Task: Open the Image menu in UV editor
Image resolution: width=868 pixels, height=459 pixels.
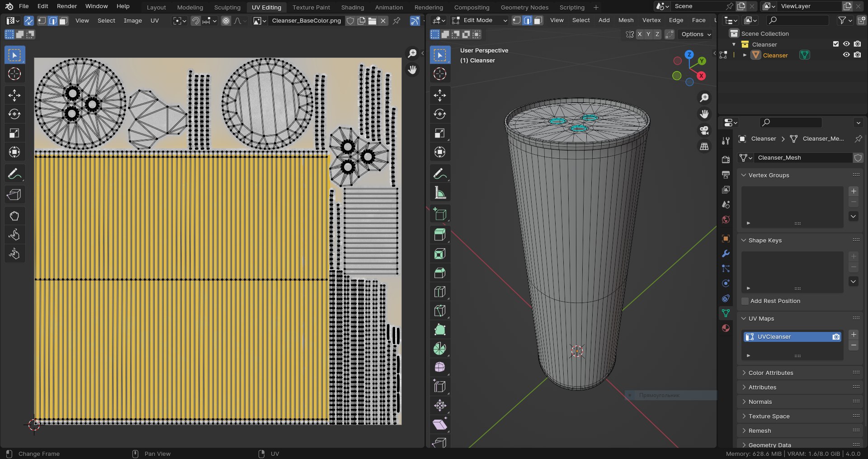Action: pyautogui.click(x=133, y=21)
